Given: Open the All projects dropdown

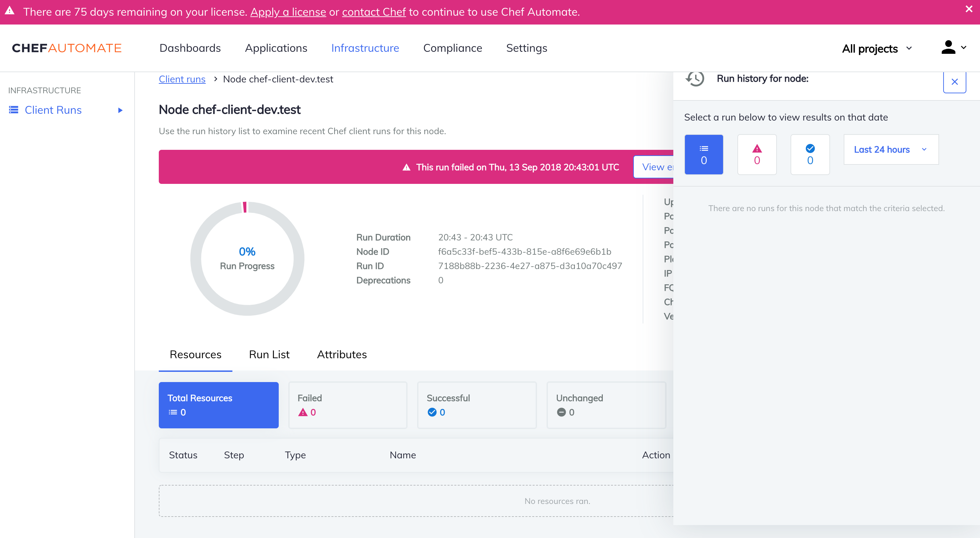Looking at the screenshot, I should 876,48.
